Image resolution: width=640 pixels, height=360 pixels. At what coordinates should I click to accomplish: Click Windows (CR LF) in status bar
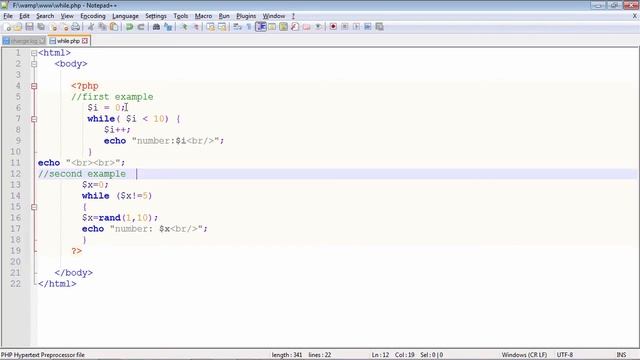[524, 355]
